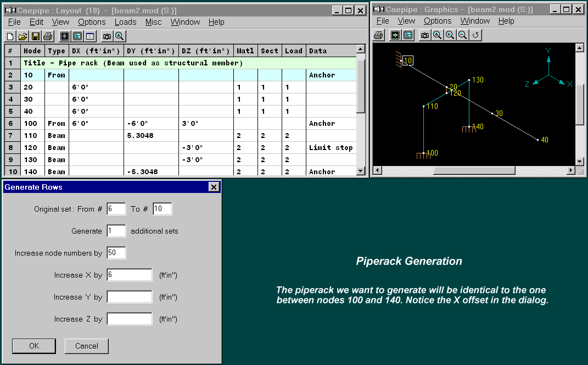Click the Increase node numbers by field

(x=116, y=253)
